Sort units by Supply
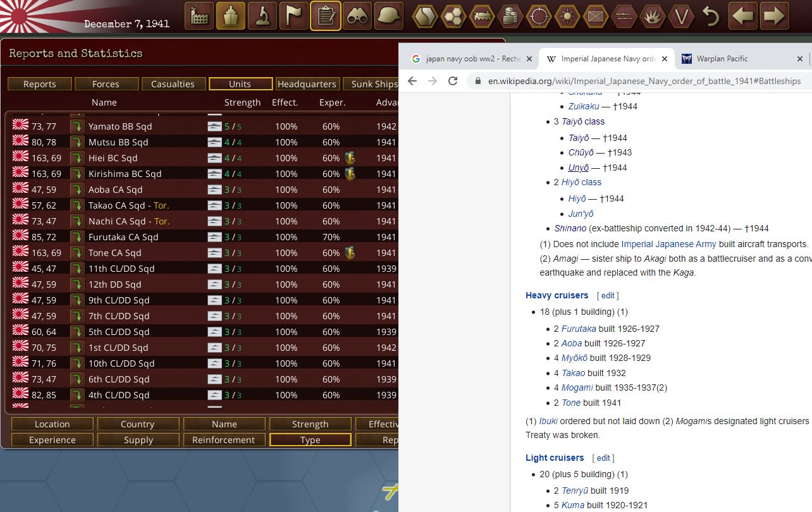 (137, 440)
